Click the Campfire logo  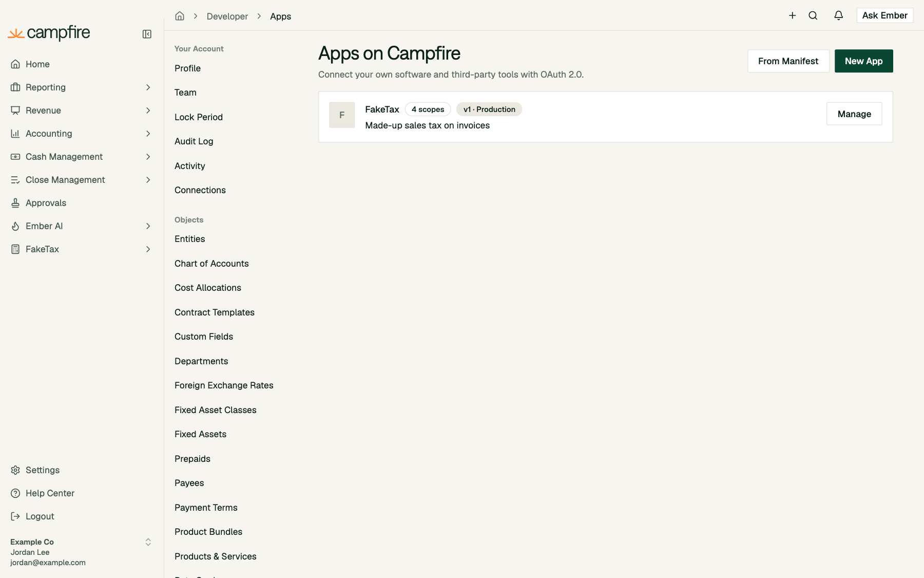coord(49,33)
